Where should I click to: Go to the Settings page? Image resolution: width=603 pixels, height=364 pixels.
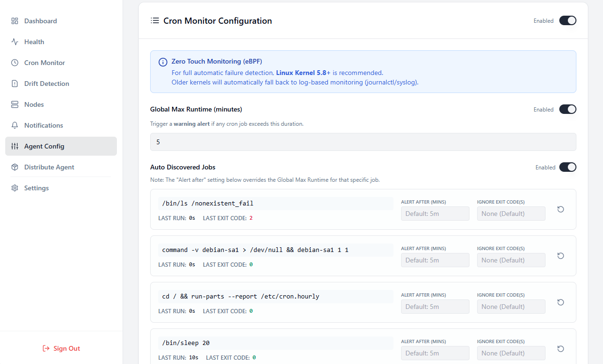[37, 188]
